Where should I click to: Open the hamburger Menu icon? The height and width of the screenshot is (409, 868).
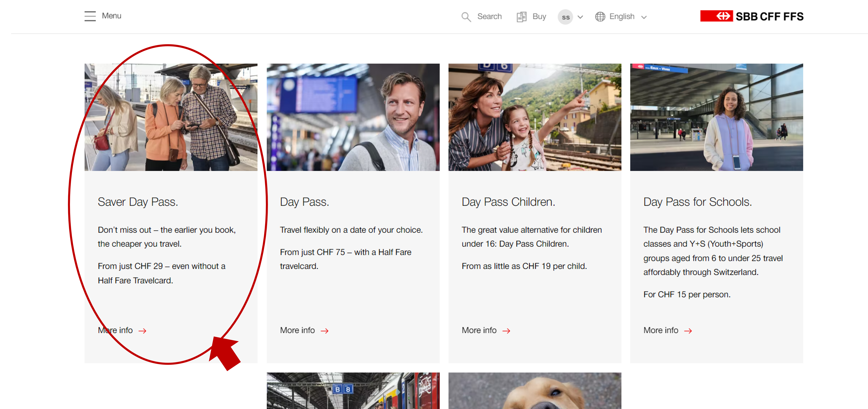coord(90,16)
